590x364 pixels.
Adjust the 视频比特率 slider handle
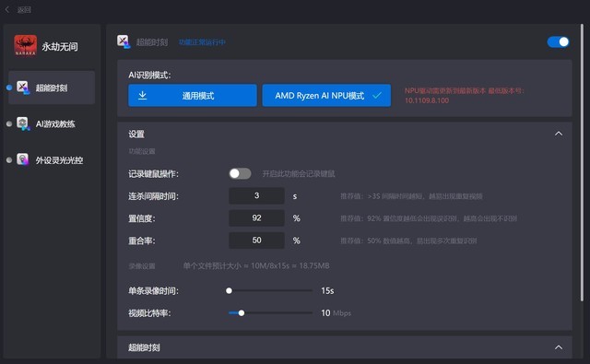[x=242, y=313]
